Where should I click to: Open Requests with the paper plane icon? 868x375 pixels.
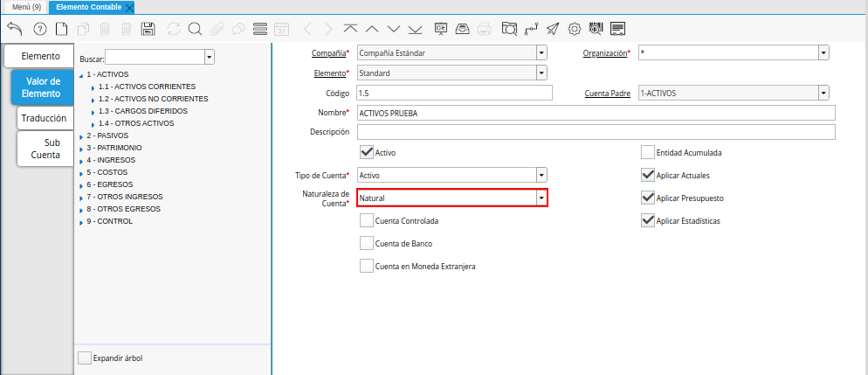tap(553, 29)
